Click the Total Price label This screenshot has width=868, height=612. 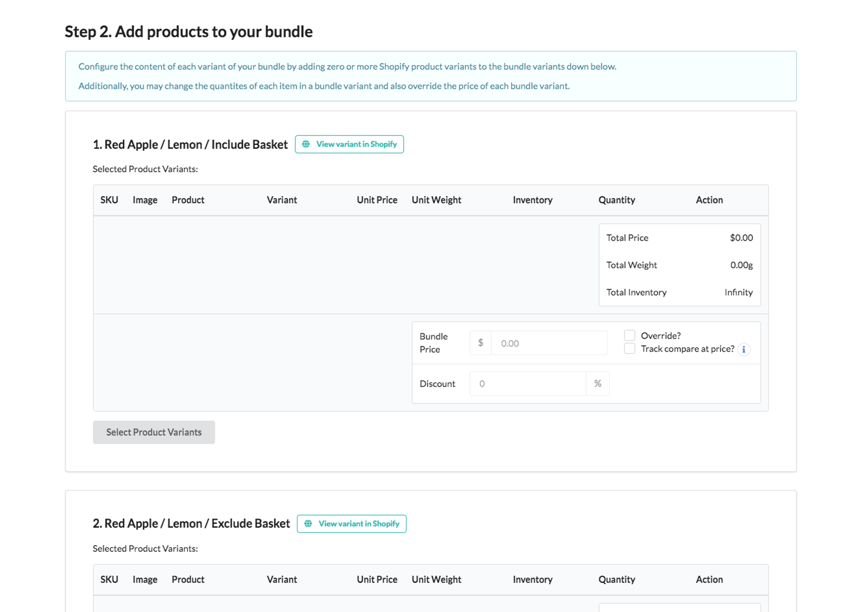coord(627,238)
